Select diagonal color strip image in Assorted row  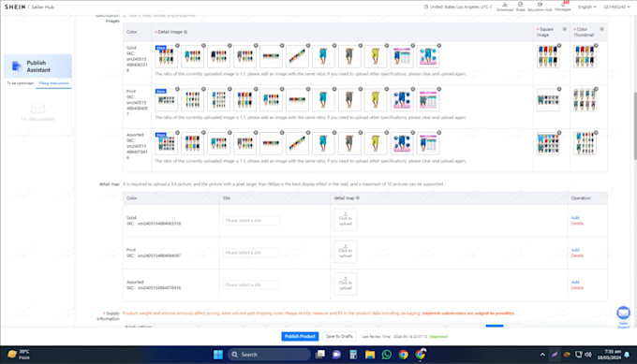click(x=297, y=143)
